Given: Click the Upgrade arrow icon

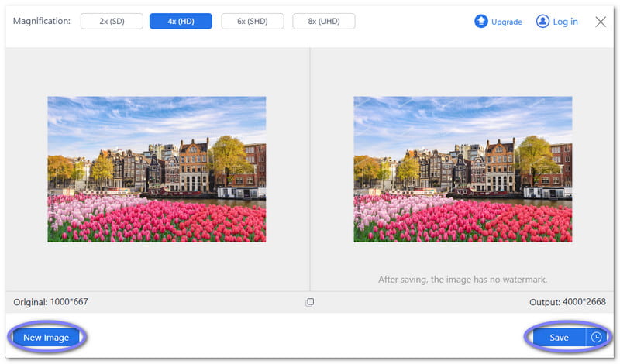Looking at the screenshot, I should tap(480, 22).
